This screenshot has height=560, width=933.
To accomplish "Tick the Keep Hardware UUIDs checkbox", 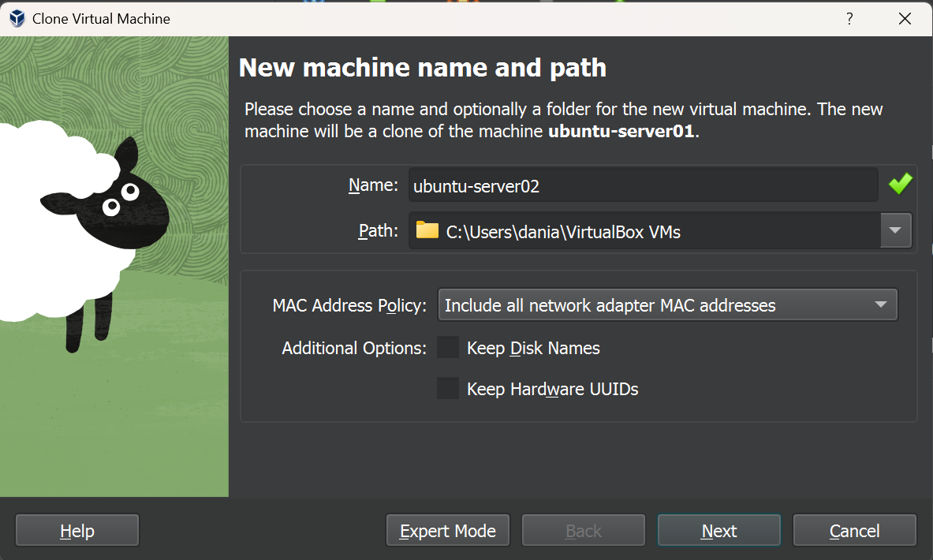I will [x=448, y=389].
